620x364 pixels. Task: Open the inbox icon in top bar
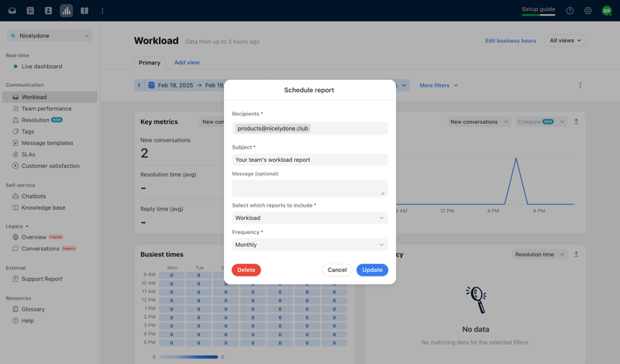tap(12, 11)
